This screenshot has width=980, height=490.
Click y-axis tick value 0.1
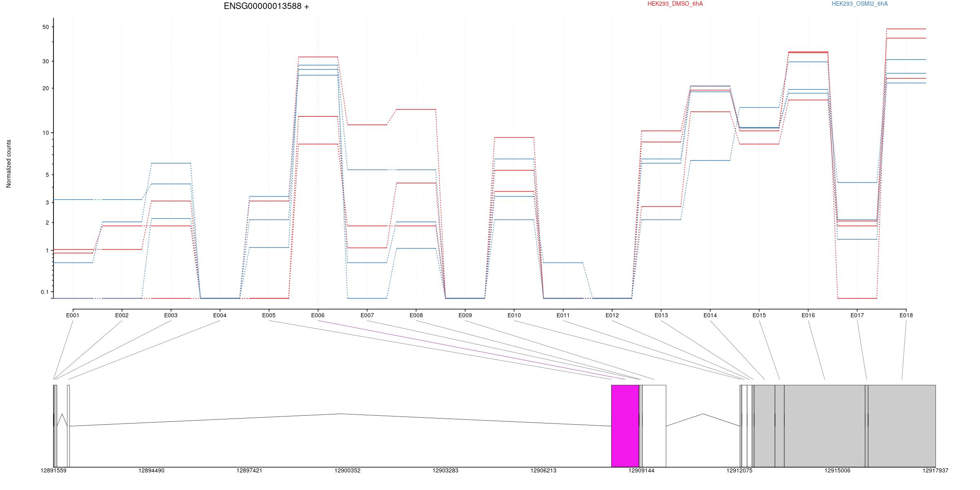pyautogui.click(x=45, y=292)
